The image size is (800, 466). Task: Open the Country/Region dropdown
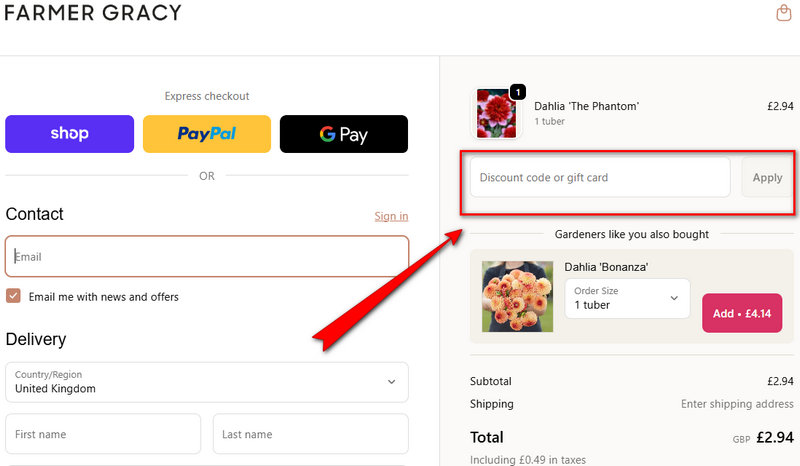pos(207,381)
